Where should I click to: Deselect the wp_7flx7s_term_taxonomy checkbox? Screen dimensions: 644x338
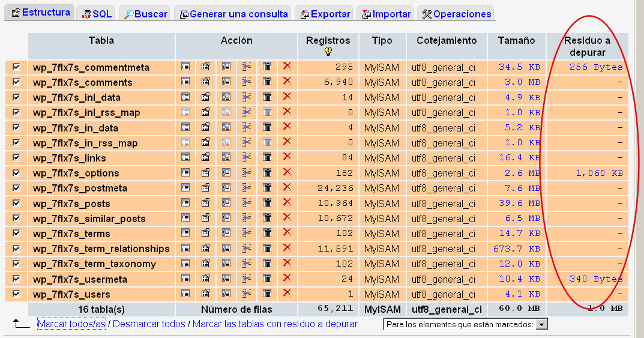point(16,264)
